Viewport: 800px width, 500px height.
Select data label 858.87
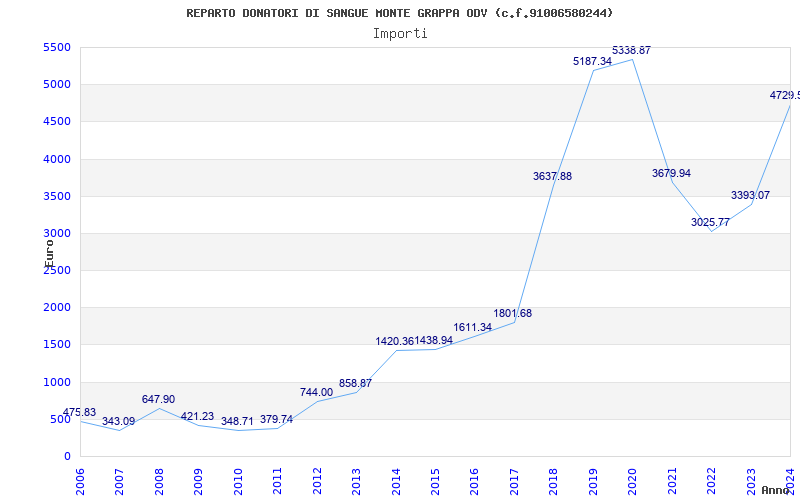tap(356, 383)
